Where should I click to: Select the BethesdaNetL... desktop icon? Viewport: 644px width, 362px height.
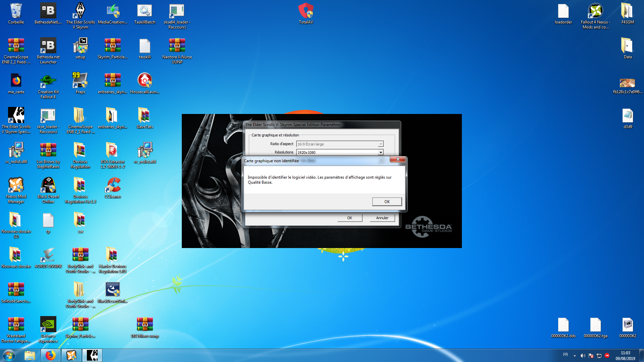coord(48,14)
